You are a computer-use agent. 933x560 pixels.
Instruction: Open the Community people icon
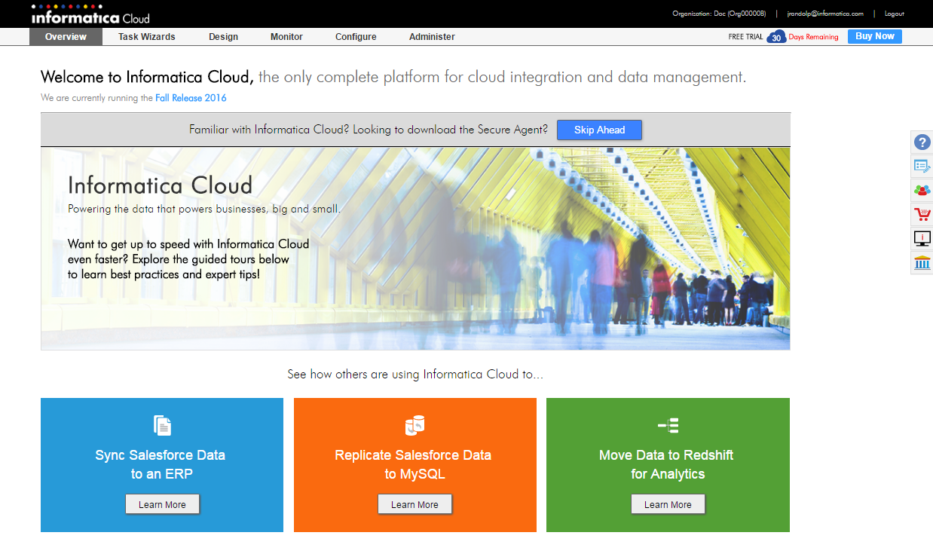(x=922, y=190)
